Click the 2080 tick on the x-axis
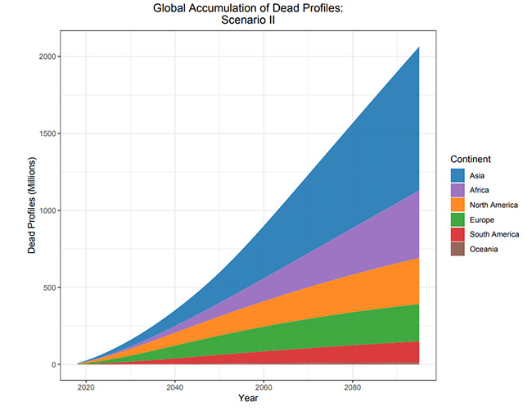The height and width of the screenshot is (411, 532). pyautogui.click(x=353, y=386)
